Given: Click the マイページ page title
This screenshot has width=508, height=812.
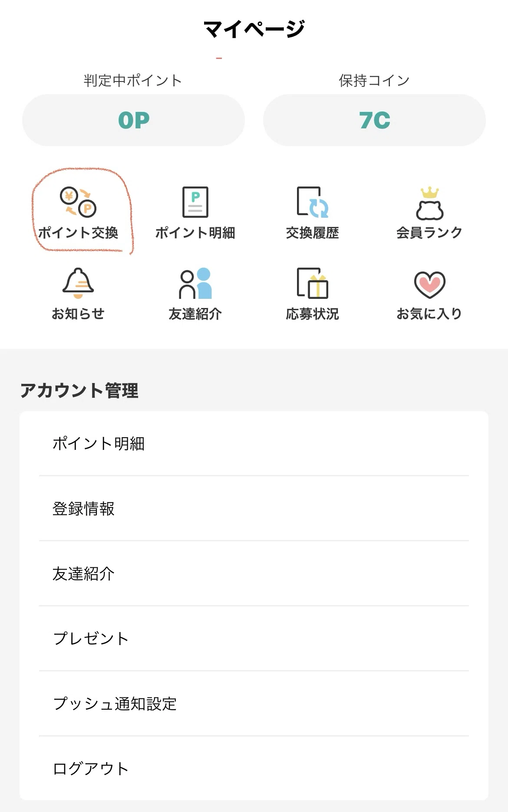Looking at the screenshot, I should click(254, 29).
